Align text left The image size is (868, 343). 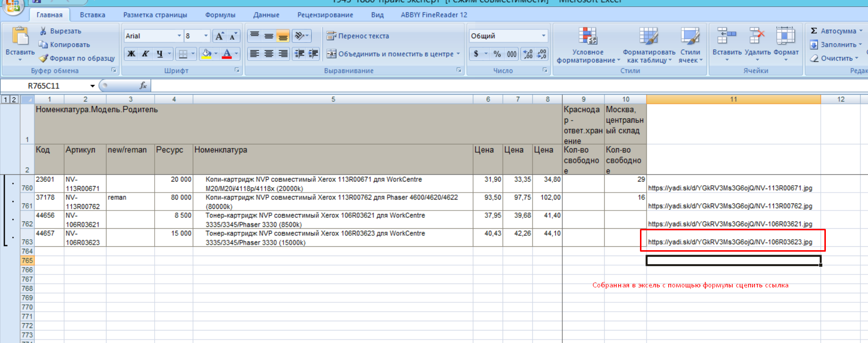pyautogui.click(x=254, y=54)
